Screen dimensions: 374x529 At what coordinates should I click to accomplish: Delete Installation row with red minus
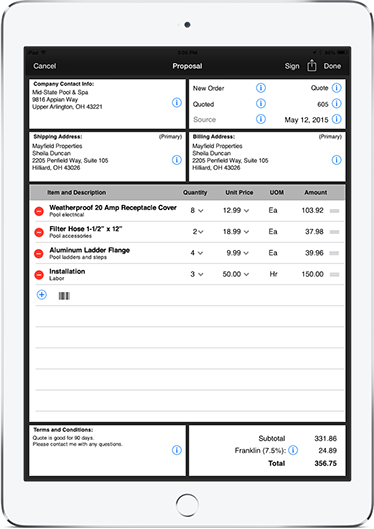[39, 275]
